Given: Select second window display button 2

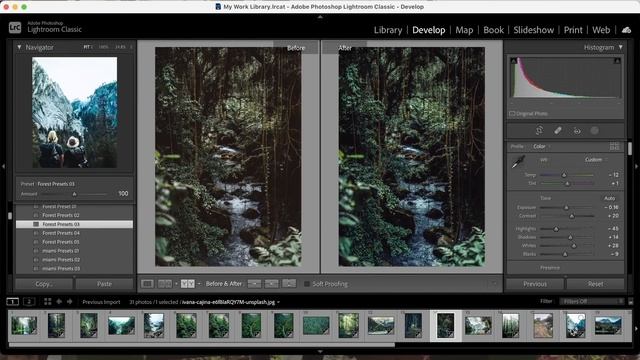Looking at the screenshot, I should [29, 302].
